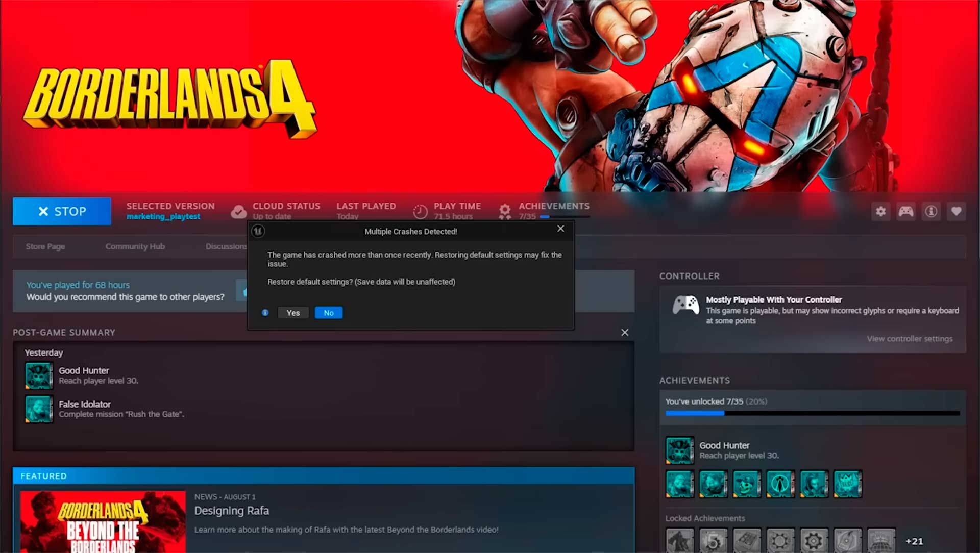Open the Store Page tab
The height and width of the screenshot is (553, 980).
pos(45,246)
